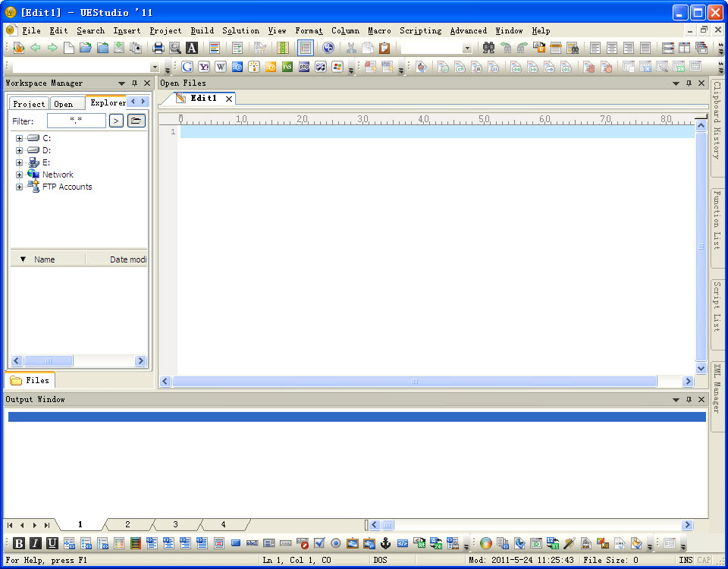Expand the E: drive node
The width and height of the screenshot is (728, 569).
(x=19, y=162)
